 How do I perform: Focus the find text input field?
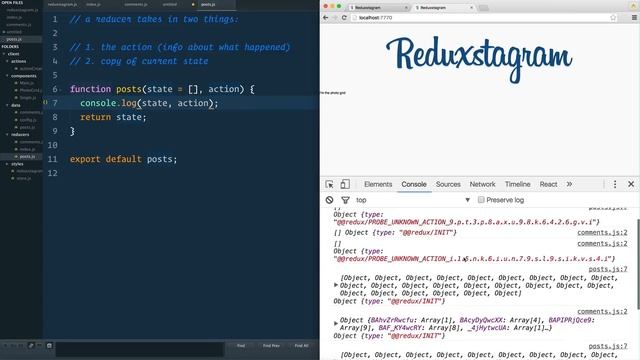click(140, 349)
